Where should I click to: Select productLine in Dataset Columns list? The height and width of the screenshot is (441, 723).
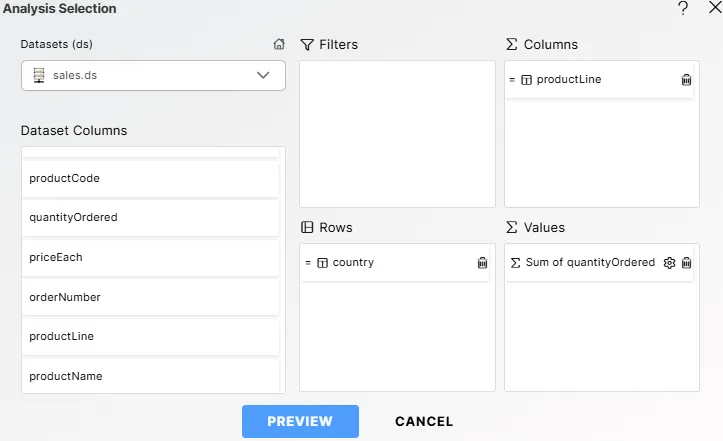pos(150,336)
